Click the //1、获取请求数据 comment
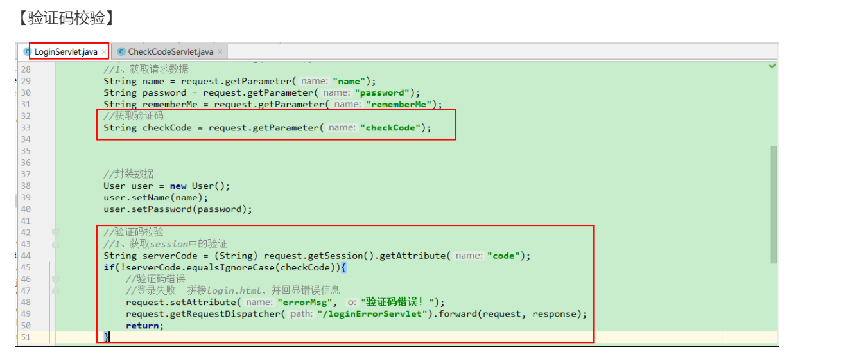 coord(146,69)
